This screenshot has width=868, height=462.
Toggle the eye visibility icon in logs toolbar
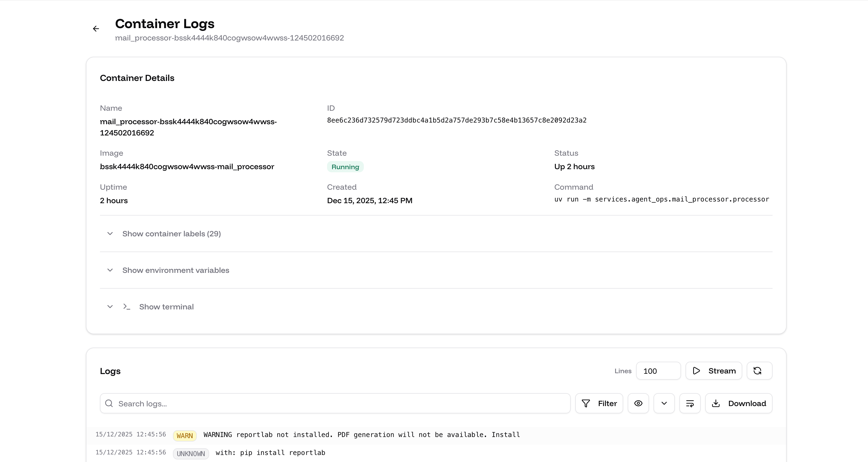pos(638,403)
